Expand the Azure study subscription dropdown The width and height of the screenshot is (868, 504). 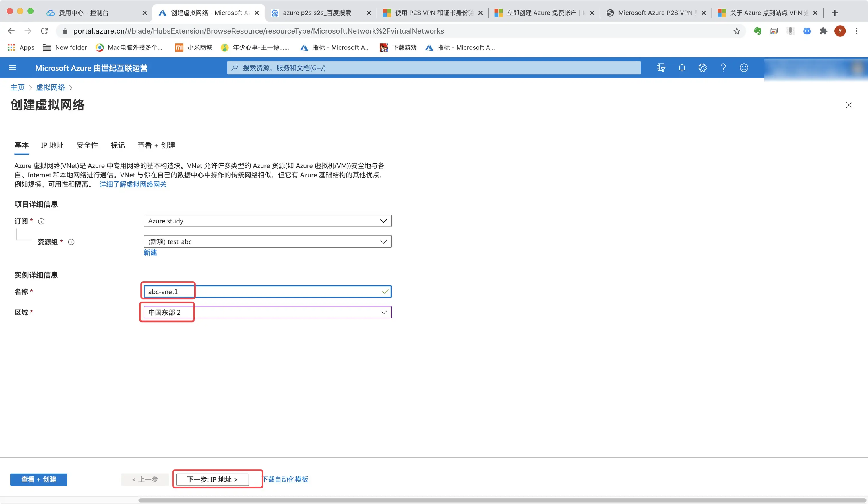click(x=267, y=221)
